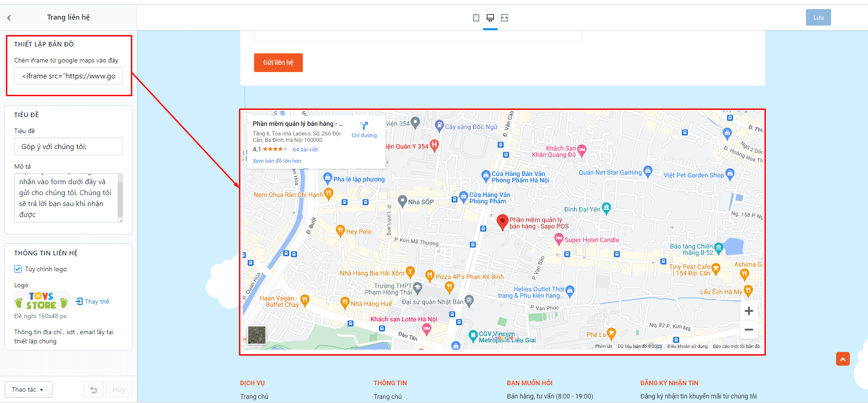Click the Hey Pelo restaurant pin
This screenshot has height=403, width=868.
[340, 230]
